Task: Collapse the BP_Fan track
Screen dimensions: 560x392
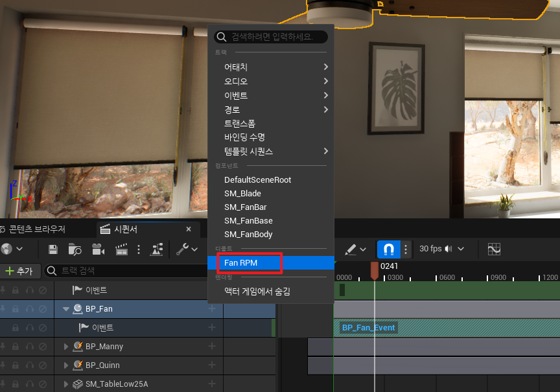Action: [66, 309]
